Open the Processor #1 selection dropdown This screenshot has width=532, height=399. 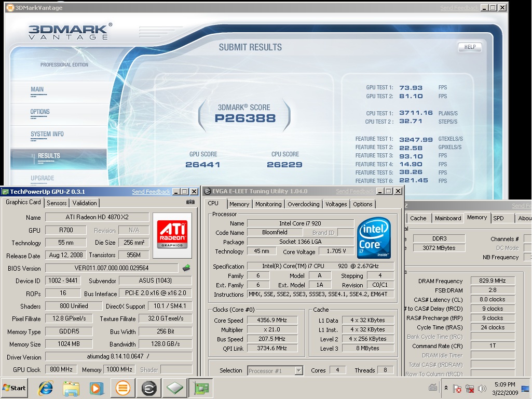(298, 370)
